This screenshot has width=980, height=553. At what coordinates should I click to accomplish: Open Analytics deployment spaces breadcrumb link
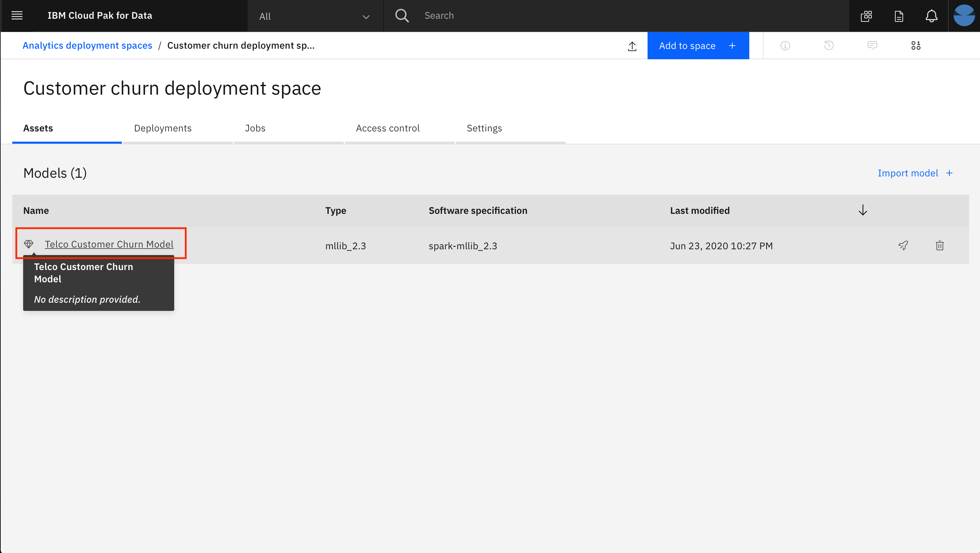click(87, 45)
